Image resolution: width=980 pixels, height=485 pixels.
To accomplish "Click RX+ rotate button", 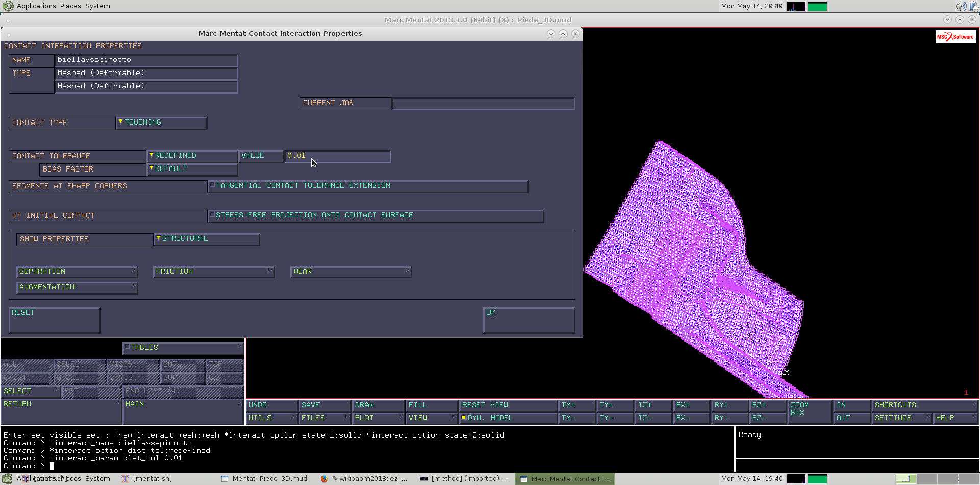I will coord(692,405).
